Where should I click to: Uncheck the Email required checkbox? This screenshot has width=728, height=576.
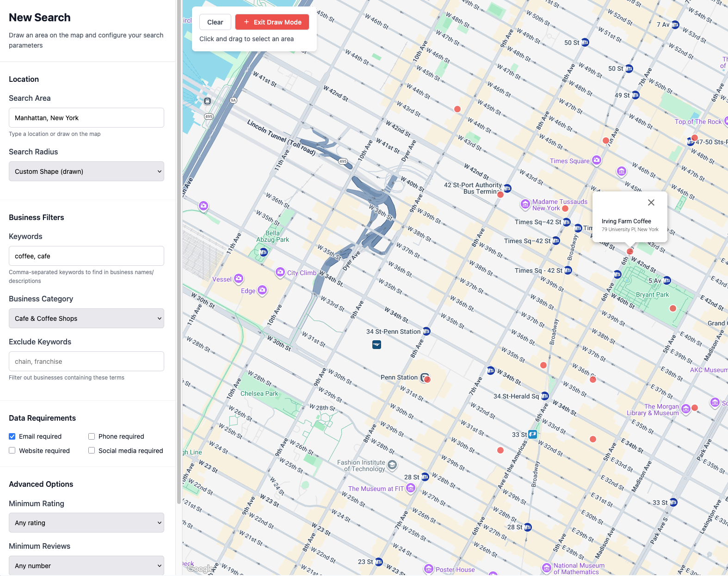coord(12,436)
